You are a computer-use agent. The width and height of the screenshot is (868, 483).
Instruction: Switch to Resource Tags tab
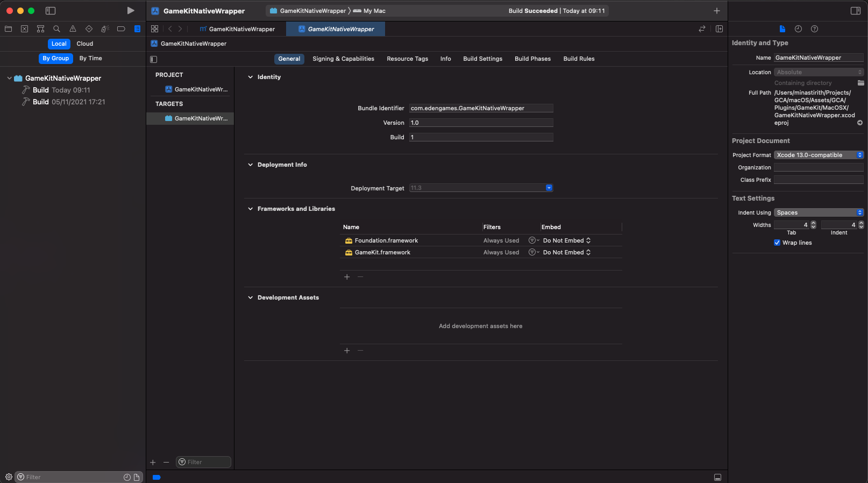tap(408, 59)
